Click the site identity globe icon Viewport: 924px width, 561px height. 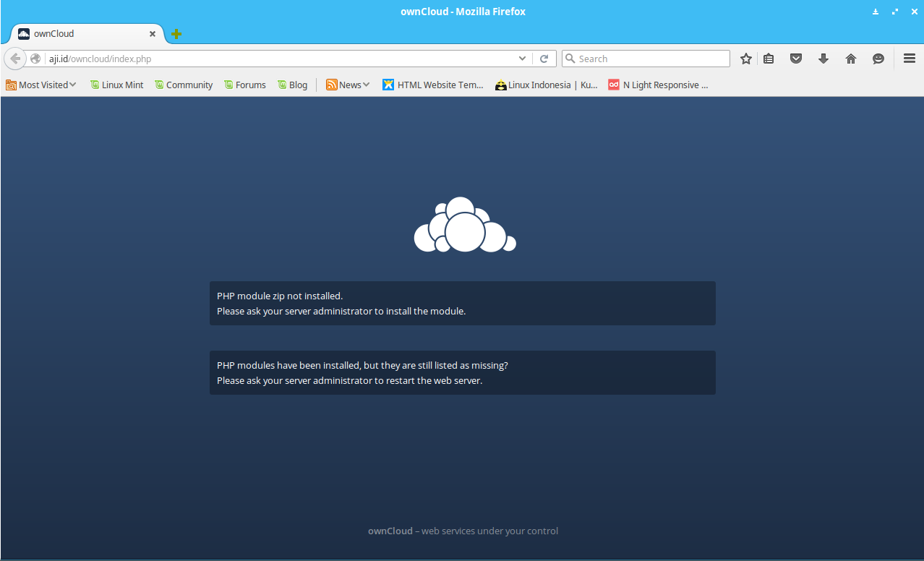[35, 59]
